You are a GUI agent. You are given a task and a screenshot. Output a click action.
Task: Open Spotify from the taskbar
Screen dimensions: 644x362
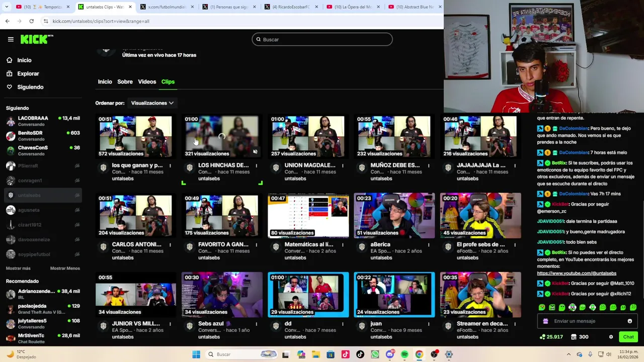pyautogui.click(x=405, y=354)
